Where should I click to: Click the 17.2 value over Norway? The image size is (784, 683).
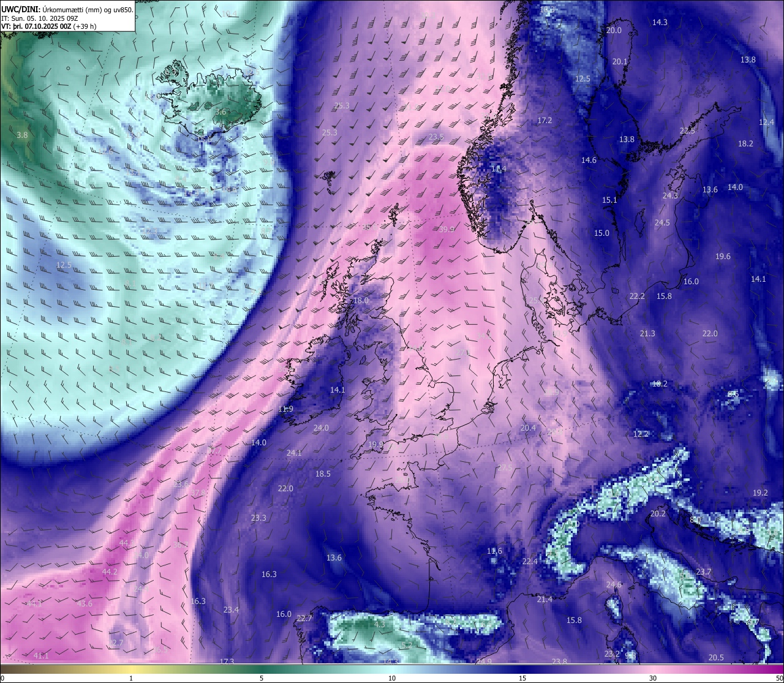[x=545, y=121]
